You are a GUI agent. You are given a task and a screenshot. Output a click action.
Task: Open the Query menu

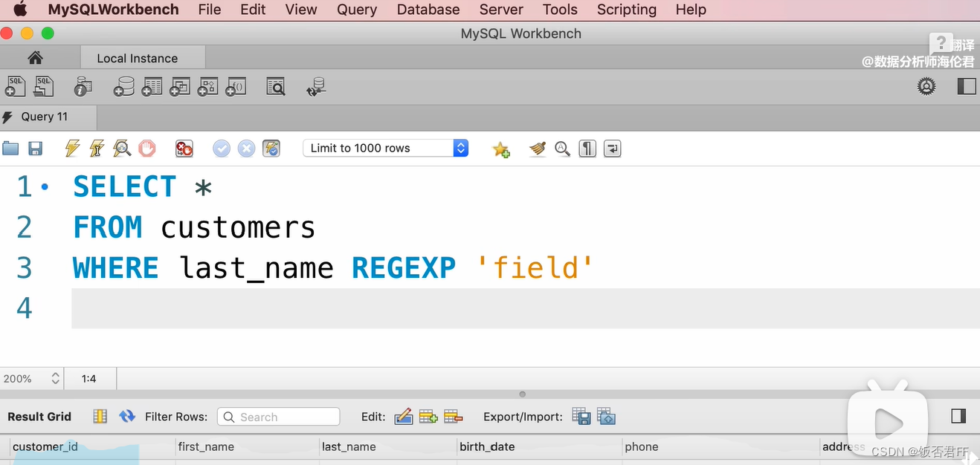click(357, 10)
